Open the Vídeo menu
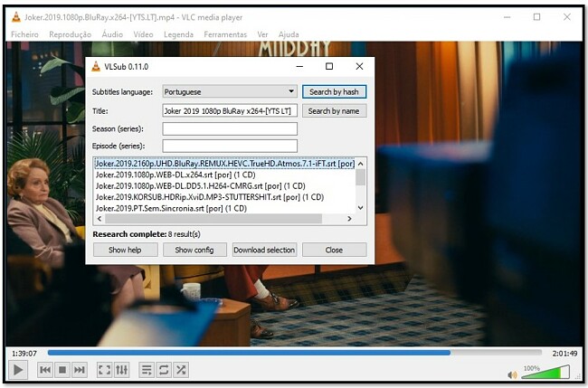588x388 pixels. click(x=143, y=34)
